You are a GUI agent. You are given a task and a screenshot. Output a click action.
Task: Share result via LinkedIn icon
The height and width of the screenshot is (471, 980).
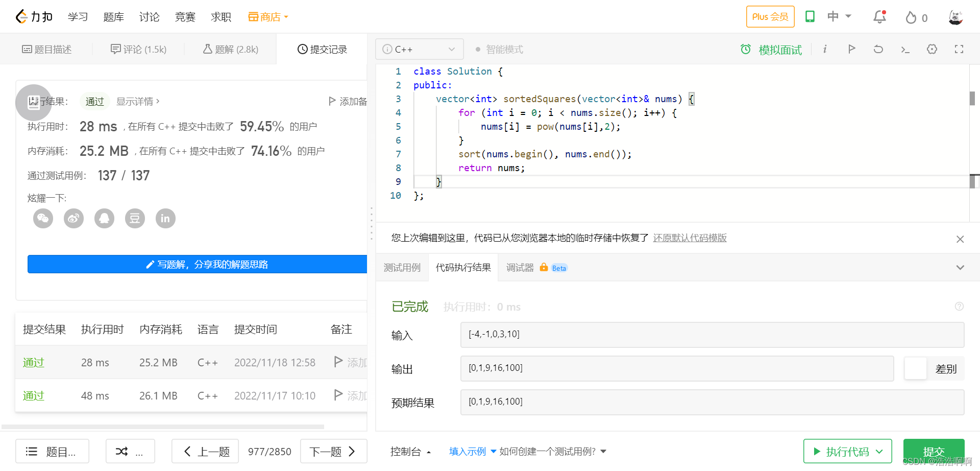(x=165, y=219)
